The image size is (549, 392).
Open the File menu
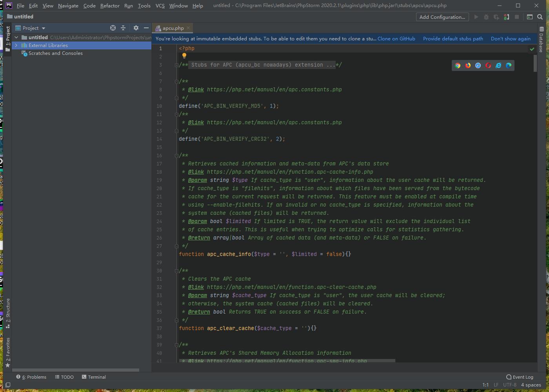pos(20,5)
